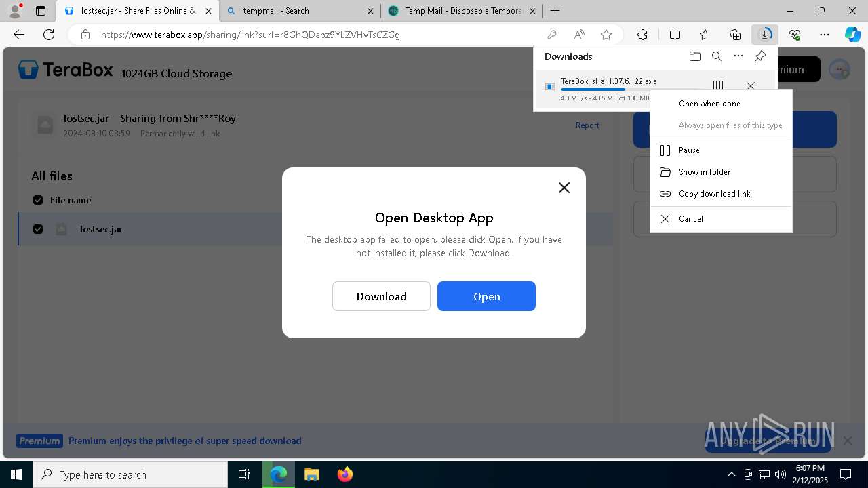Switch to the Temp Mail Disposable tab

click(x=461, y=11)
